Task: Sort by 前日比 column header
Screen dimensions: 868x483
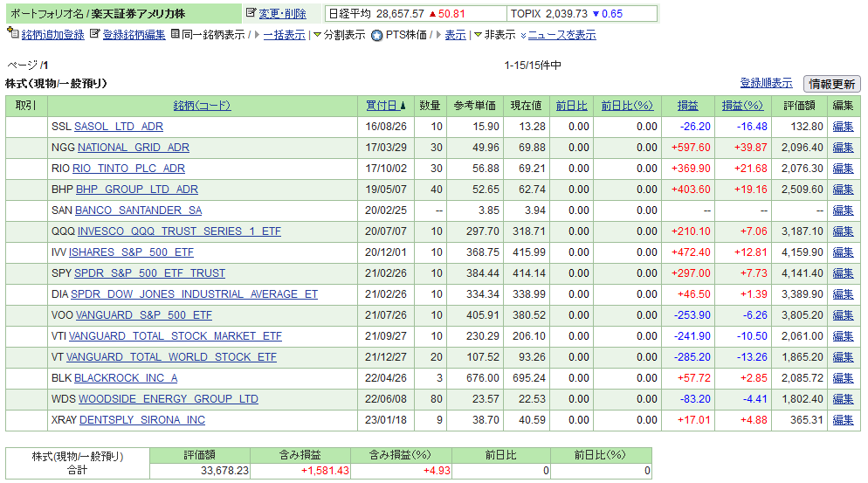Action: [571, 106]
